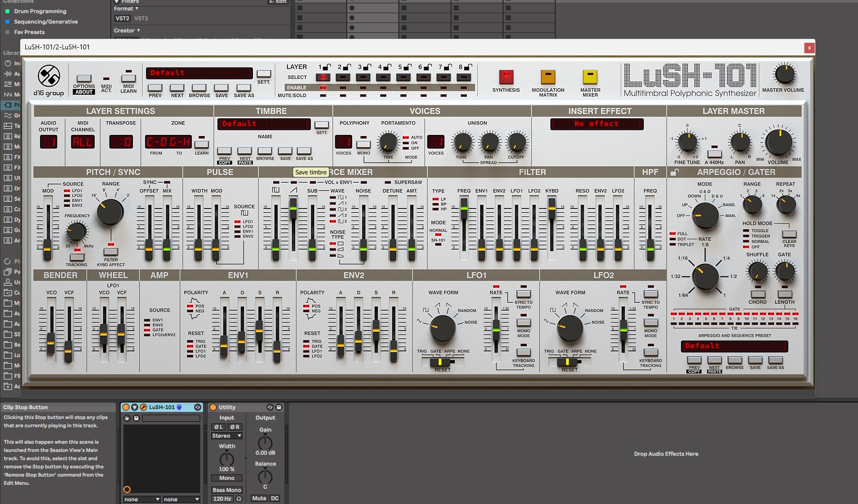Toggle the Arpeggio/Gater lock icon
This screenshot has width=858, height=504.
tap(675, 172)
